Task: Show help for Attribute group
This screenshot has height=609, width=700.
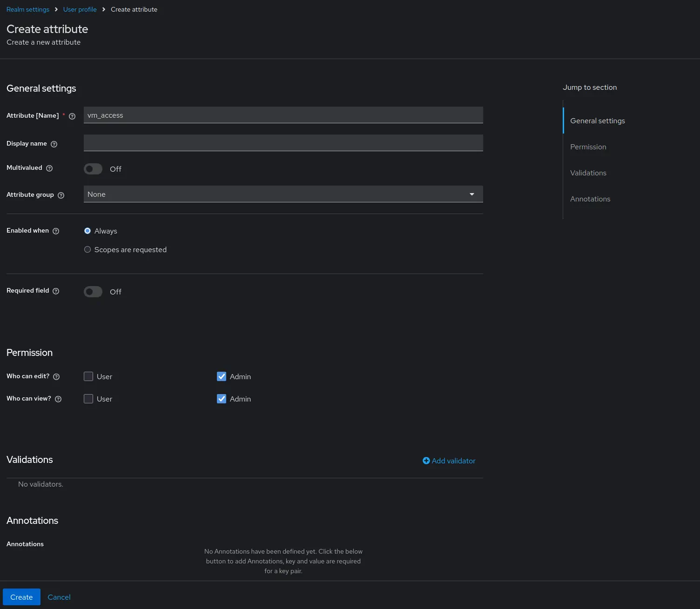Action: point(61,195)
